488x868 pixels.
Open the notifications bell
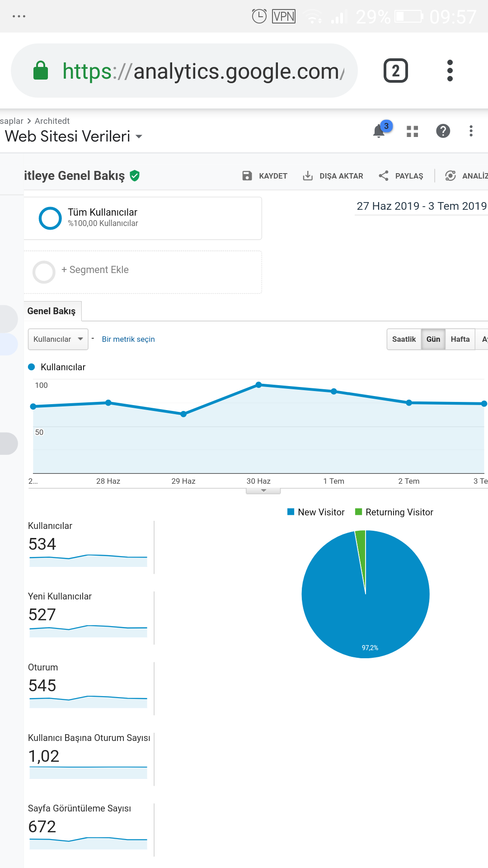(x=380, y=131)
